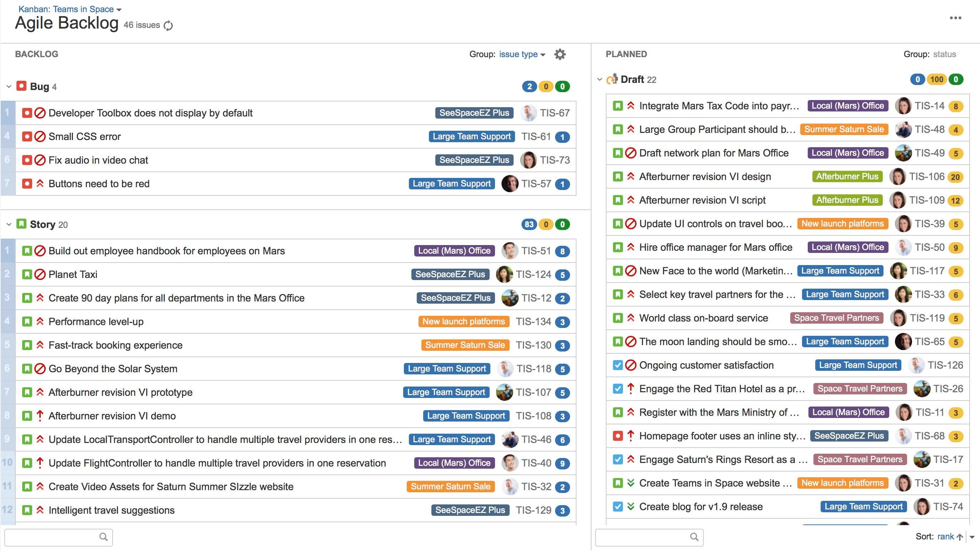Click the refresh icon next to 46 issues
The height and width of the screenshot is (553, 980).
pos(168,25)
